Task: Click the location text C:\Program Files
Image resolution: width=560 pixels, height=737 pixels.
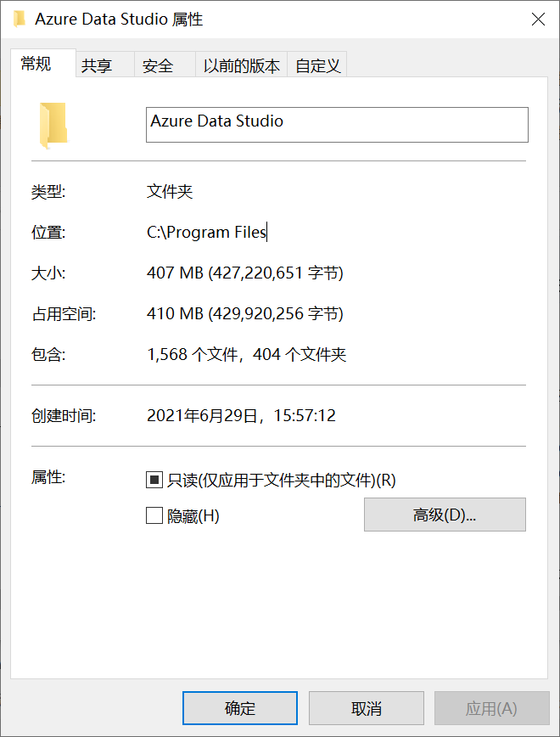Action: [x=207, y=232]
